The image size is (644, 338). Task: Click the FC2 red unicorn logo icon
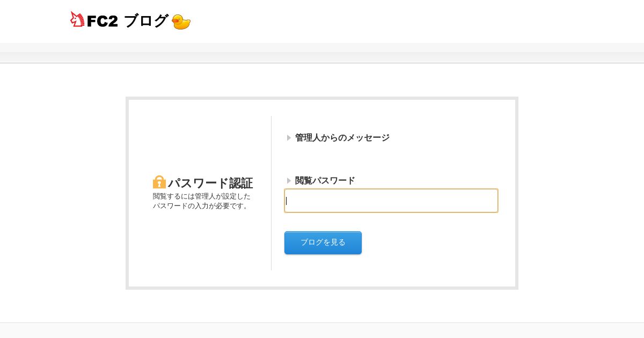coord(77,20)
